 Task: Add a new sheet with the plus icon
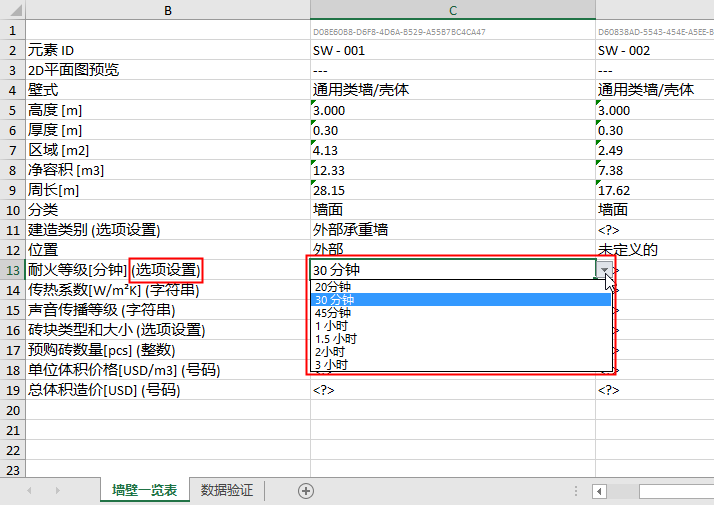click(x=306, y=491)
